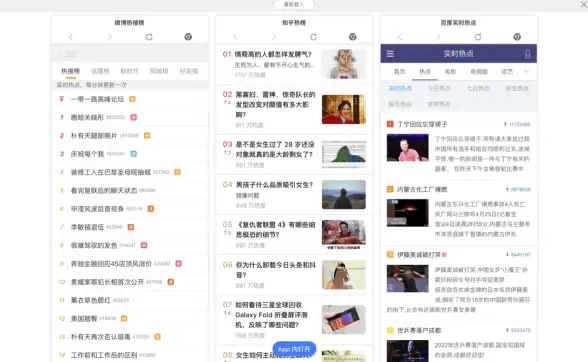Open the 伊藤美诚被打哭 headline
Screen dimensions: 588x362
[419, 255]
